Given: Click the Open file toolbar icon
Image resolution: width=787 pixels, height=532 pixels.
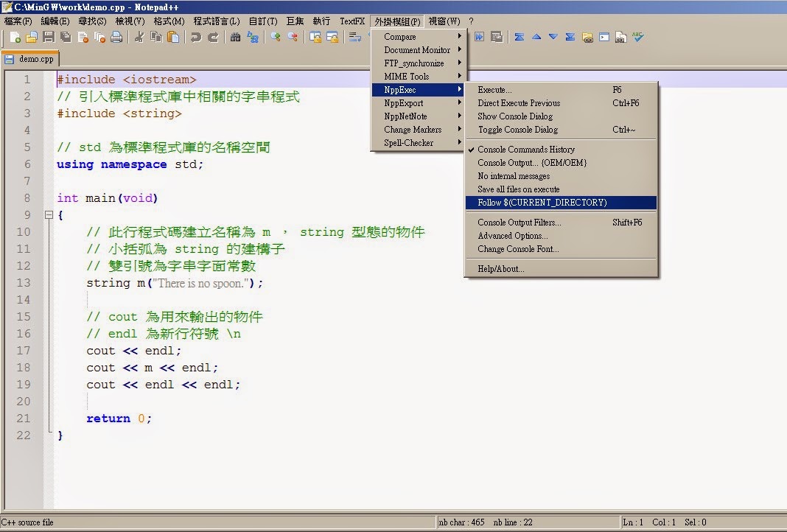Looking at the screenshot, I should pos(32,37).
